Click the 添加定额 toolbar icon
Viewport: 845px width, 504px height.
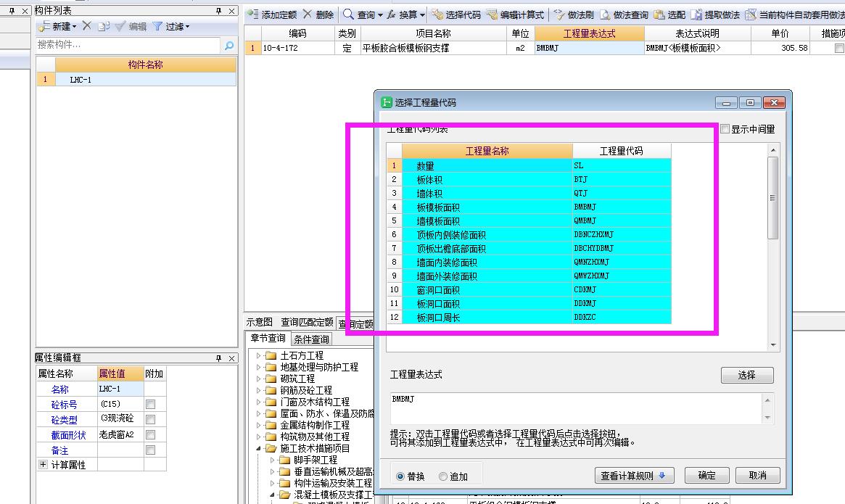[x=252, y=15]
